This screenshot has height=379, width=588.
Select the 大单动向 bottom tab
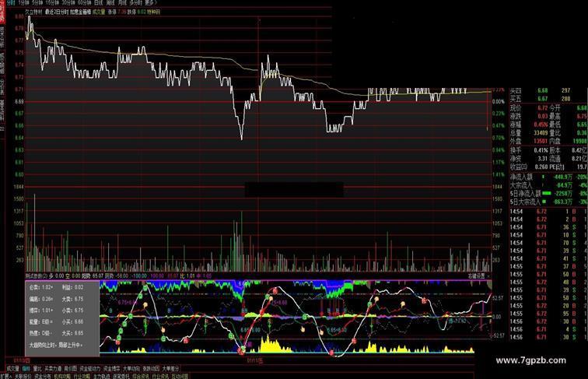click(x=131, y=369)
